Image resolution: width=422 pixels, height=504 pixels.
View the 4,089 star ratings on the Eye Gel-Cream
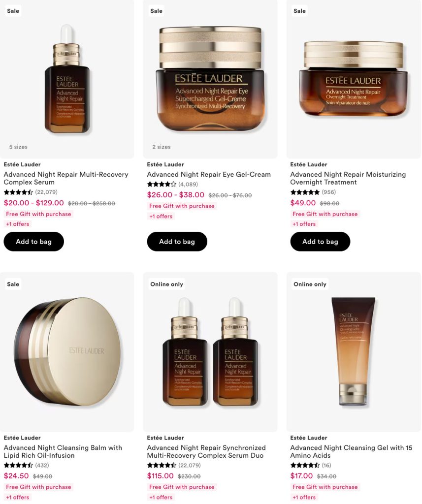172,184
